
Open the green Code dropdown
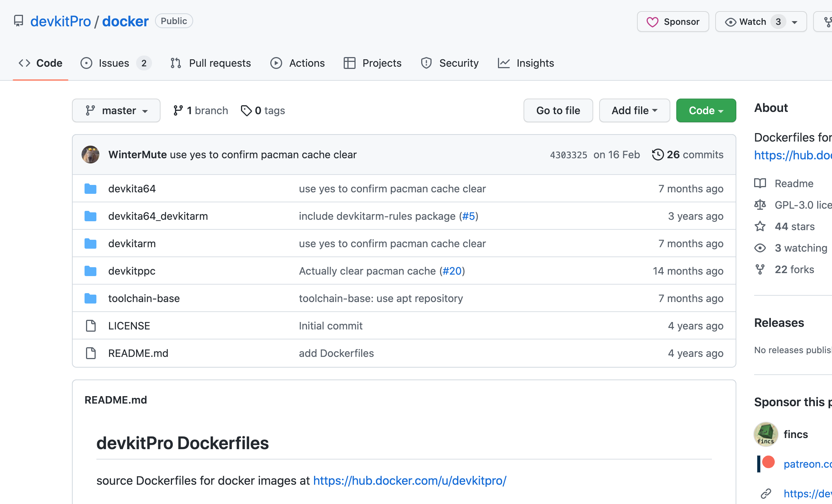pos(706,110)
